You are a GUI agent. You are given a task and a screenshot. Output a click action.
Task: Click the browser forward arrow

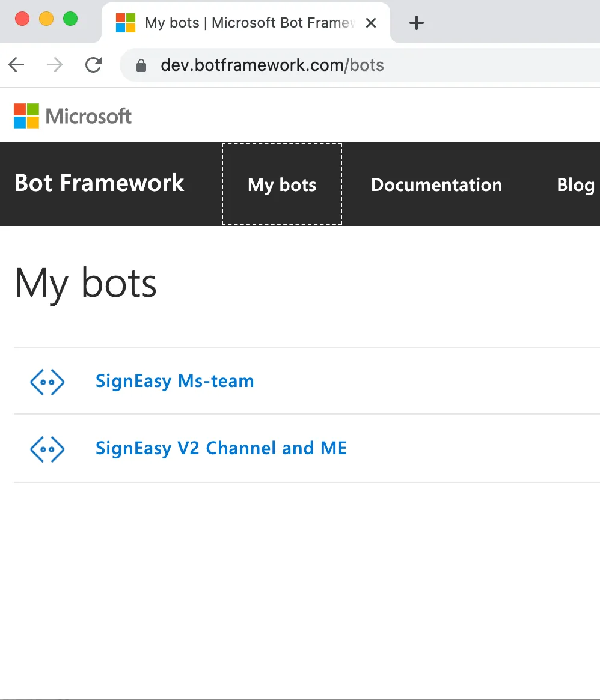pyautogui.click(x=55, y=65)
